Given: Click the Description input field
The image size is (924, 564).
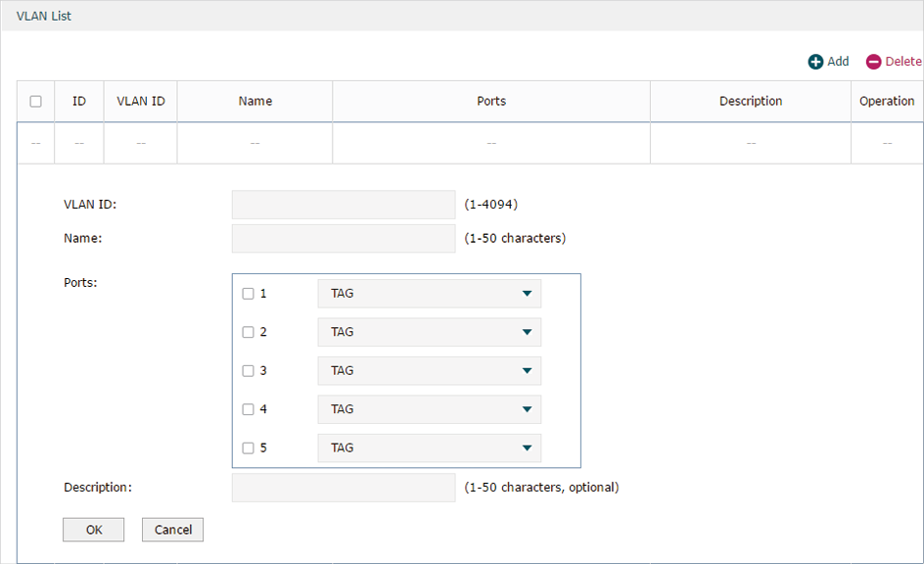Looking at the screenshot, I should point(344,488).
